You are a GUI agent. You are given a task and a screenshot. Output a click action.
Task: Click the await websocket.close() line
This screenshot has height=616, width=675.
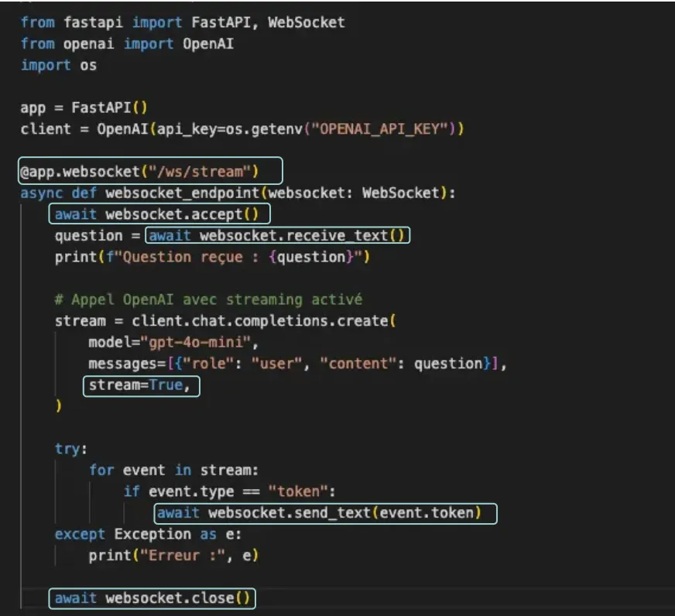(152, 597)
